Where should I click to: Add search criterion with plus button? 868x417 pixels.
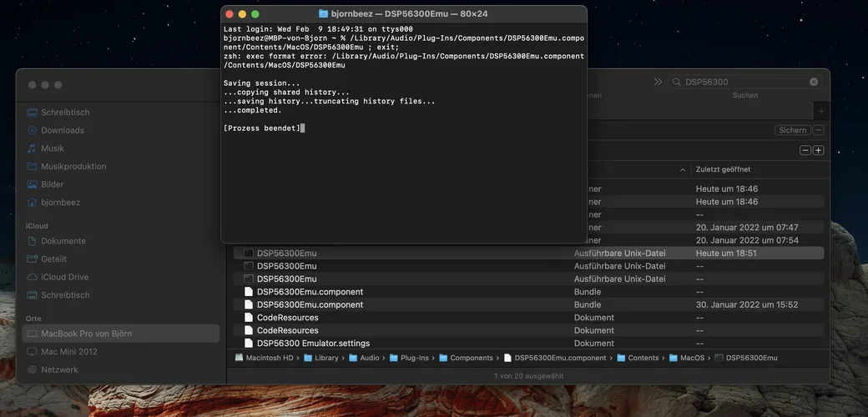click(x=818, y=150)
